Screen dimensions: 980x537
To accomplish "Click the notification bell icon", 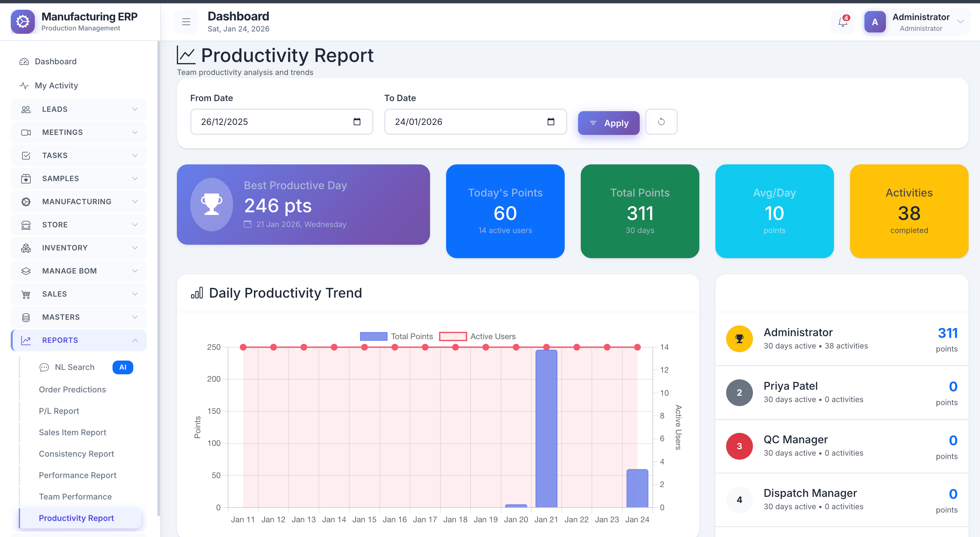I will coord(843,22).
